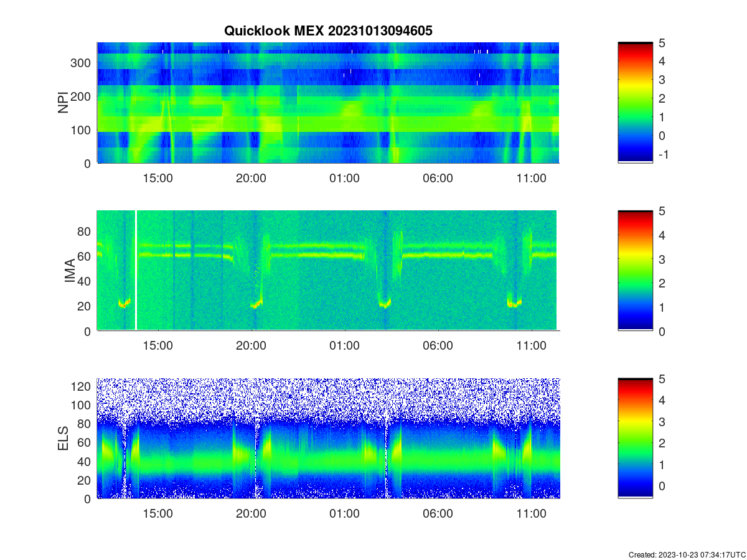The image size is (747, 560).
Task: Click the 20 tick on IMA y-axis
Action: pos(85,306)
